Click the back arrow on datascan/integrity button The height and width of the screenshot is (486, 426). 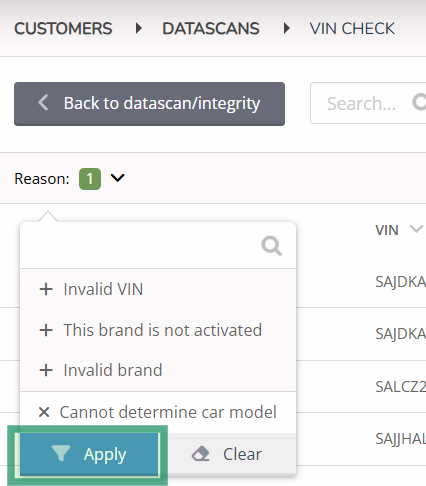43,102
